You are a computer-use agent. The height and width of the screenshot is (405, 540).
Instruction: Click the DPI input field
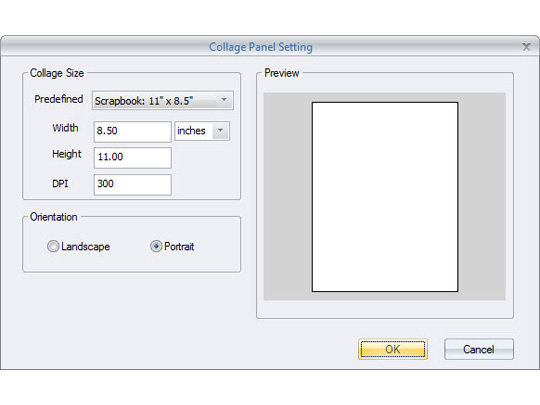pyautogui.click(x=133, y=185)
